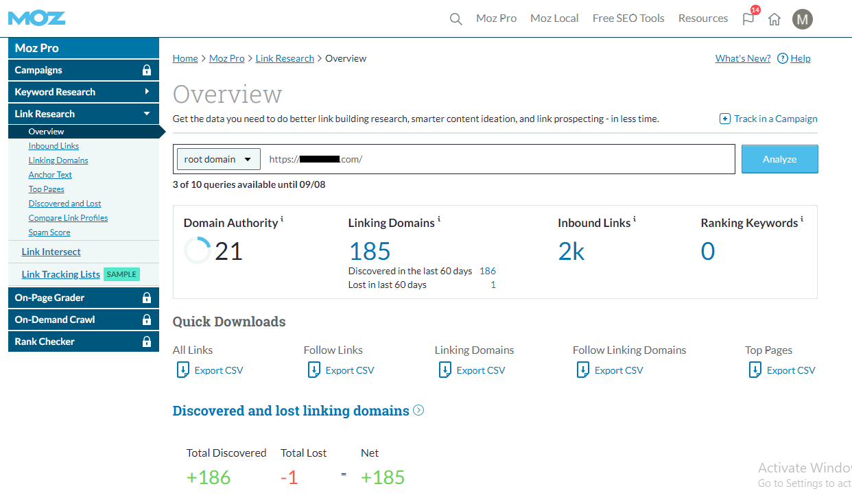
Task: Open Top Pages sidebar link
Action: tap(47, 189)
